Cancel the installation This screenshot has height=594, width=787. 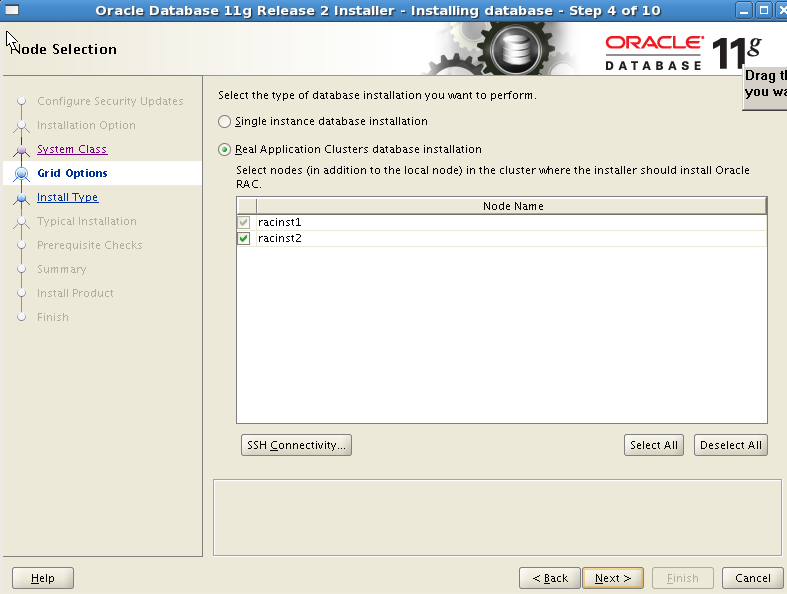click(752, 578)
